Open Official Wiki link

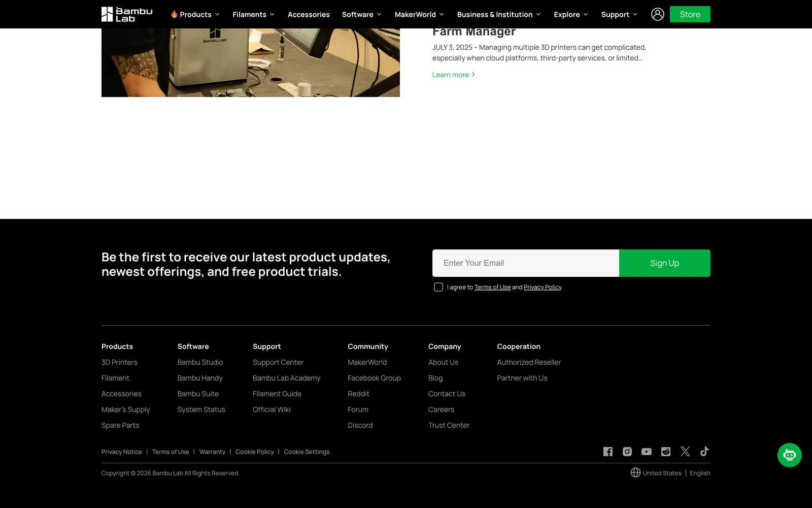pyautogui.click(x=272, y=409)
